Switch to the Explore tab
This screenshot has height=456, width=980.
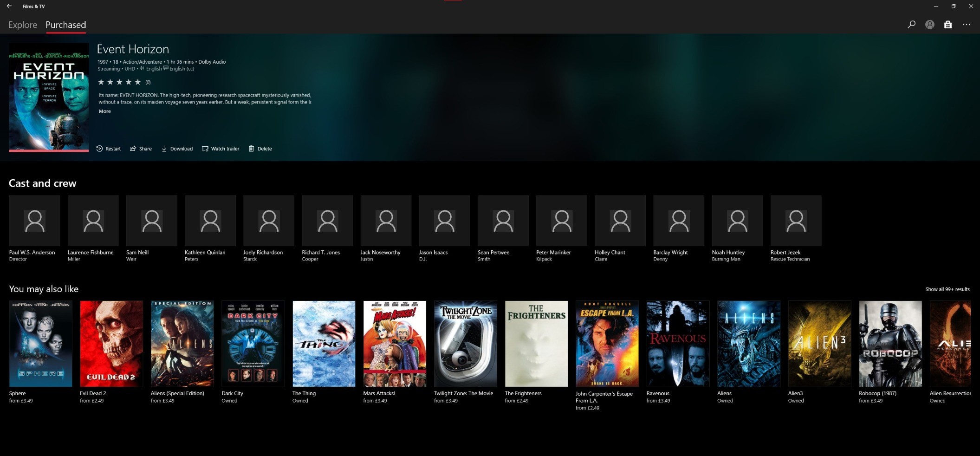[x=23, y=25]
